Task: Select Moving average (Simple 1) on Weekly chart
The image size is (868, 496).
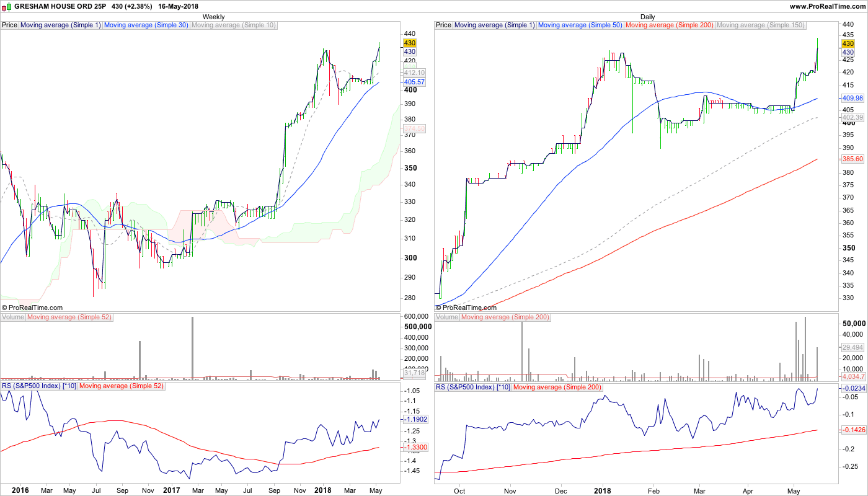Action: [61, 25]
